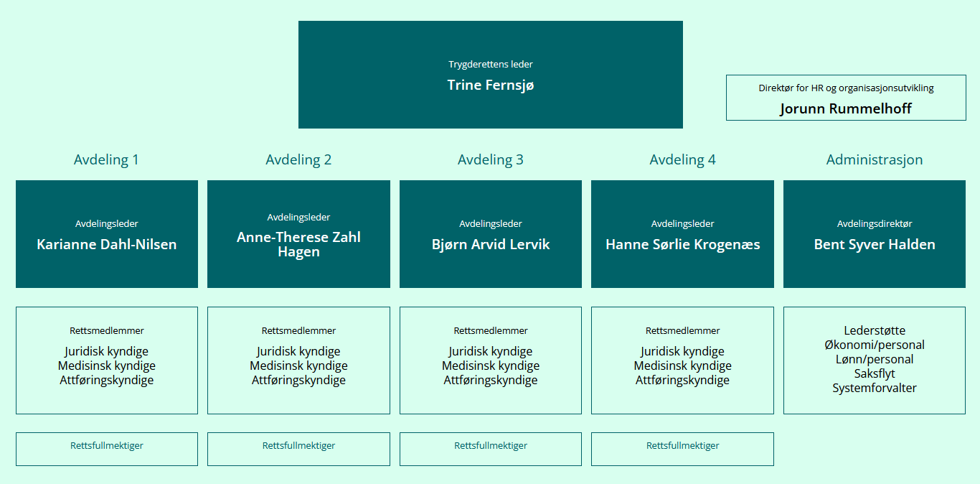Click Direktør Jorunn Rummelhoff box
The image size is (980, 484).
click(x=846, y=97)
